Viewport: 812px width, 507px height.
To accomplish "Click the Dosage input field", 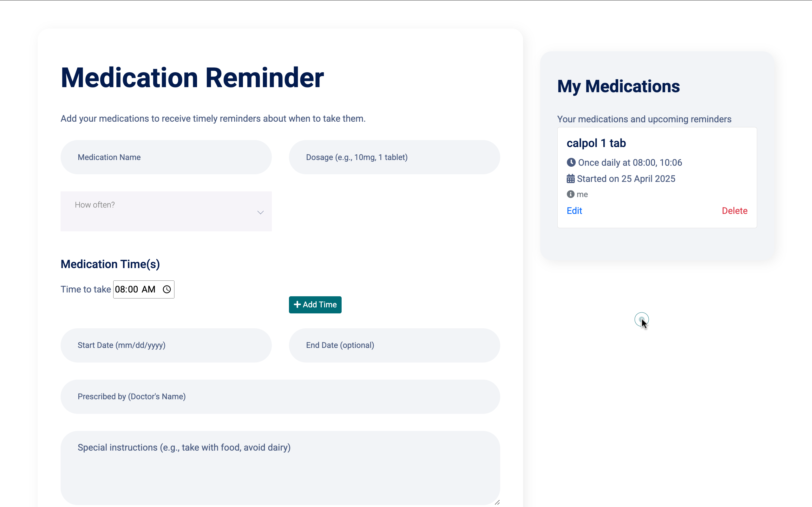I will click(x=394, y=157).
